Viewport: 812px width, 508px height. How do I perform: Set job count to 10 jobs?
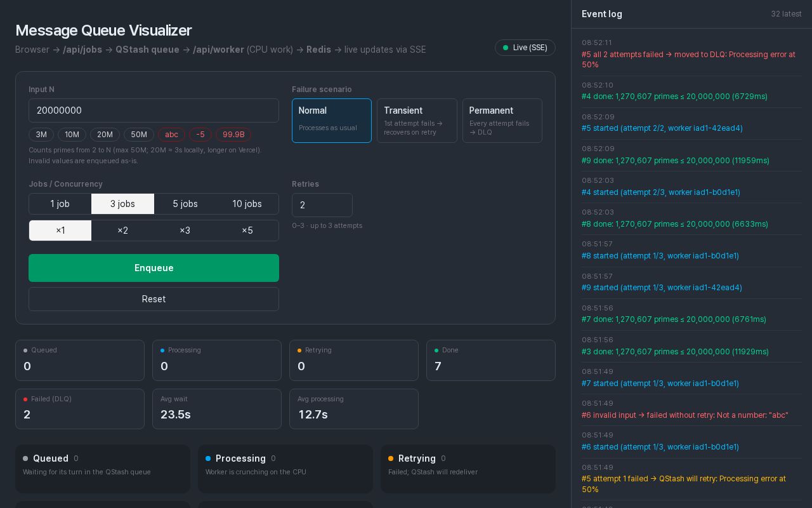pyautogui.click(x=247, y=204)
